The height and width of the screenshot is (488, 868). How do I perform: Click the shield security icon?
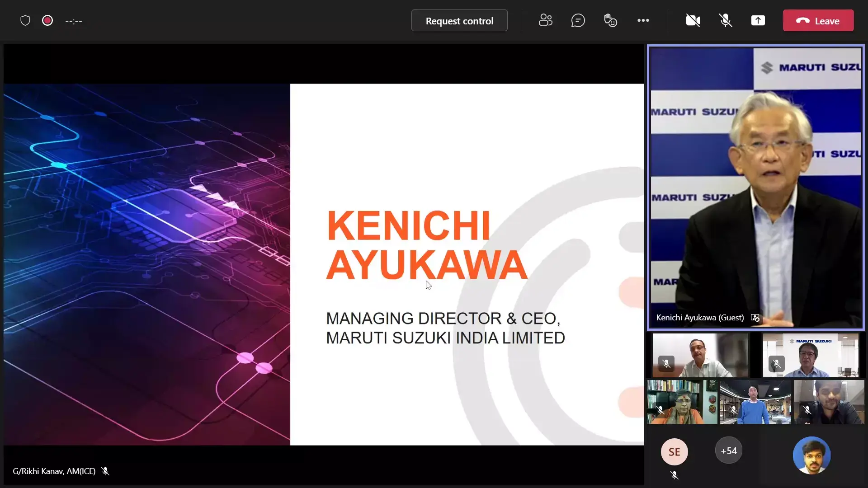pos(25,21)
